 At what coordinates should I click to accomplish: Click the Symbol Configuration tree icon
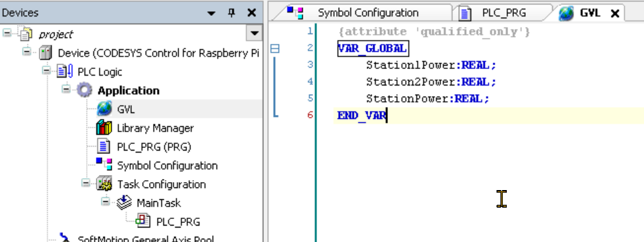pyautogui.click(x=104, y=164)
